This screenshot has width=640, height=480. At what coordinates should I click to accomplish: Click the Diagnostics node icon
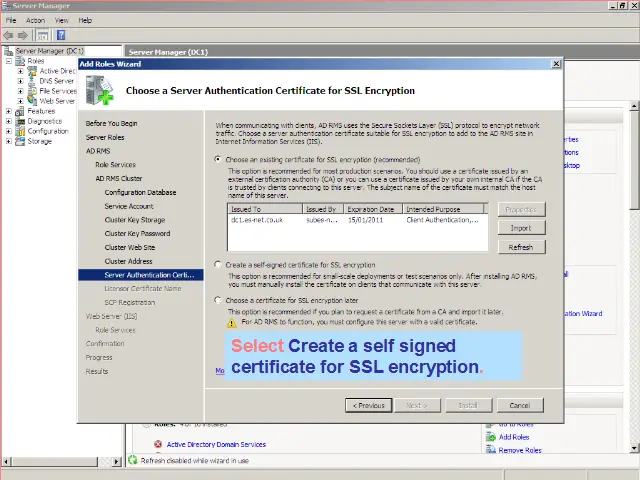20,121
